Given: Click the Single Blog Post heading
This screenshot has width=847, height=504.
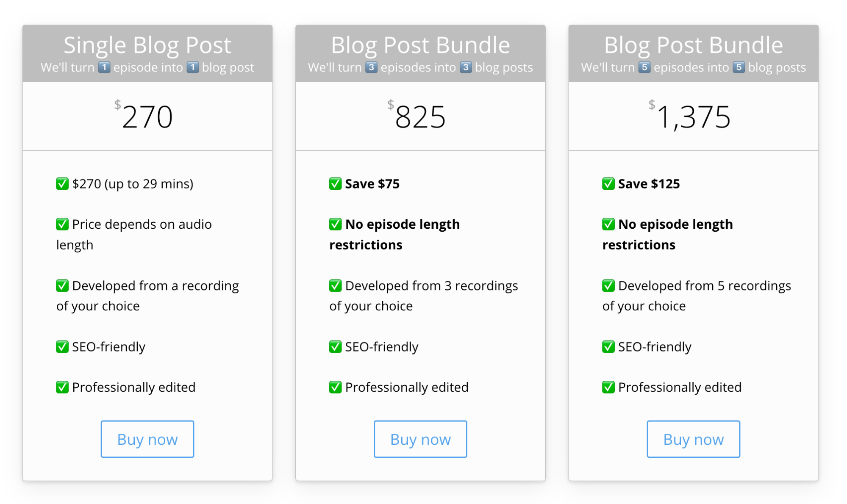Looking at the screenshot, I should pyautogui.click(x=147, y=45).
